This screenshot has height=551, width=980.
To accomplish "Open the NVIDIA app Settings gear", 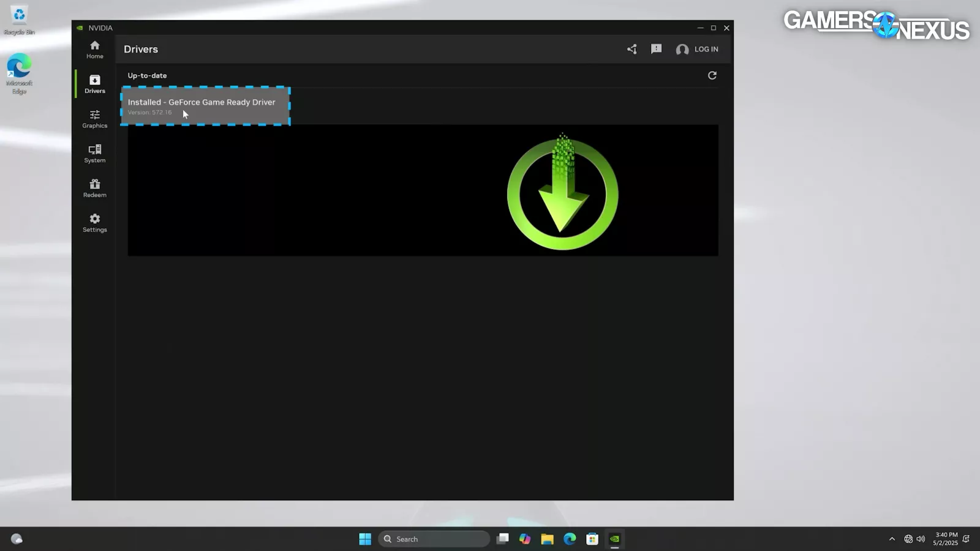I will pos(94,223).
